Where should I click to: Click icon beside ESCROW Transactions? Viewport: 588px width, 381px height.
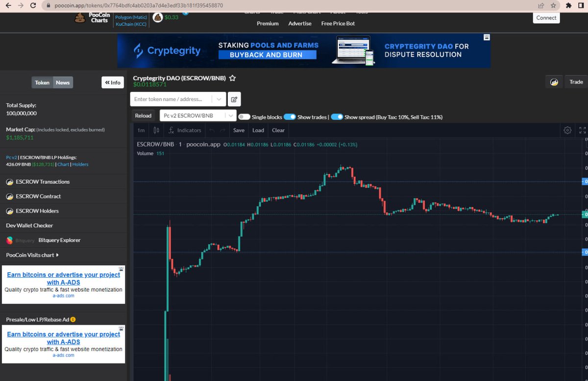[x=9, y=182]
